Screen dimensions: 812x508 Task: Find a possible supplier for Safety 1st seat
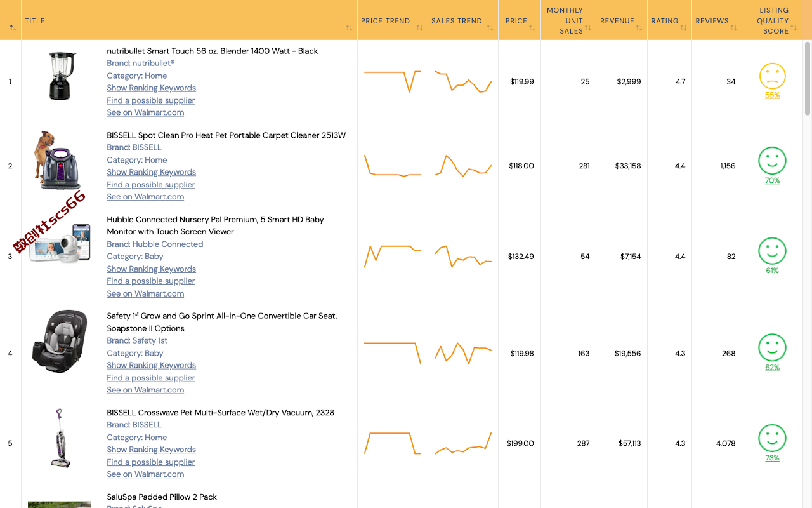click(150, 378)
